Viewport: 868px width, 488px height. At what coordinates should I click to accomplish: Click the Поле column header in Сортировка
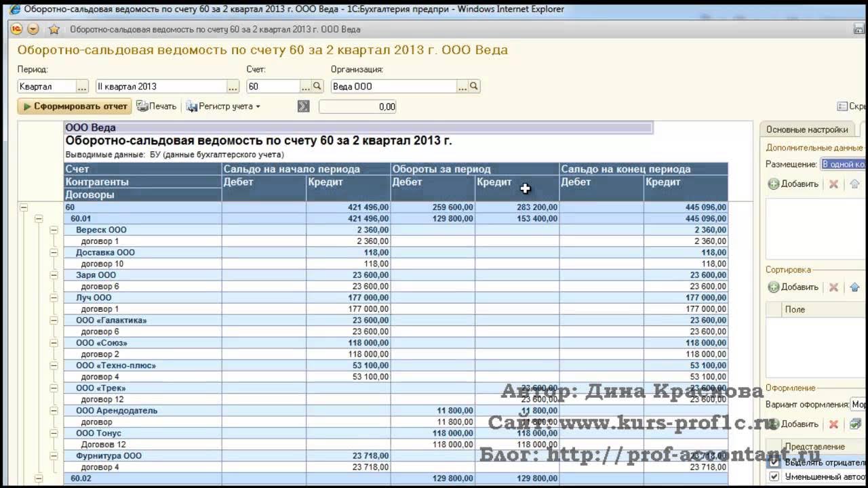point(824,310)
